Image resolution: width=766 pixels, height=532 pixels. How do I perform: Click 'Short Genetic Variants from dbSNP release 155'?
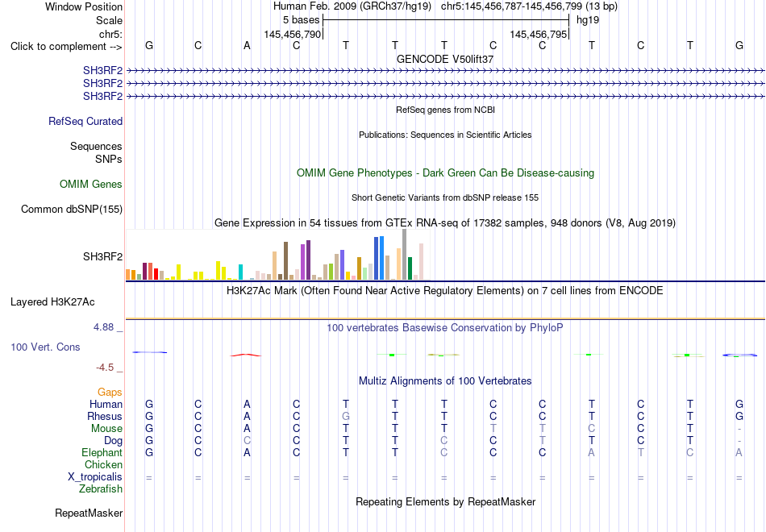(x=445, y=197)
